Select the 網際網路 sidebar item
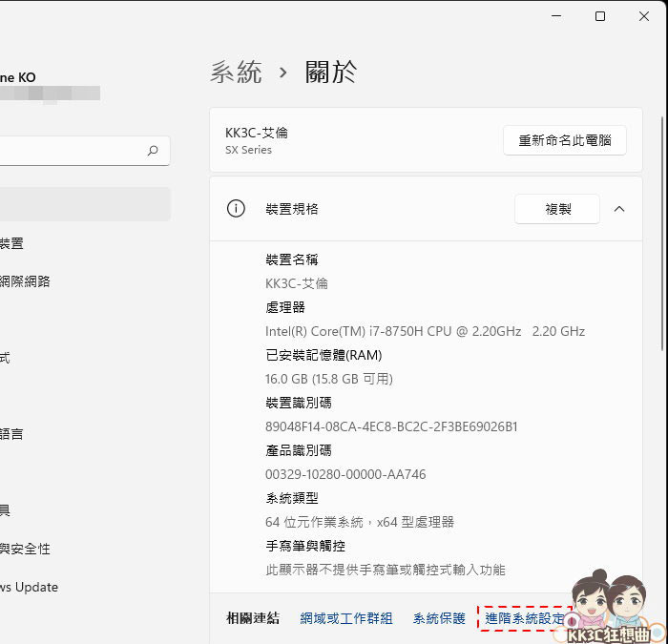This screenshot has width=668, height=644. click(x=25, y=281)
